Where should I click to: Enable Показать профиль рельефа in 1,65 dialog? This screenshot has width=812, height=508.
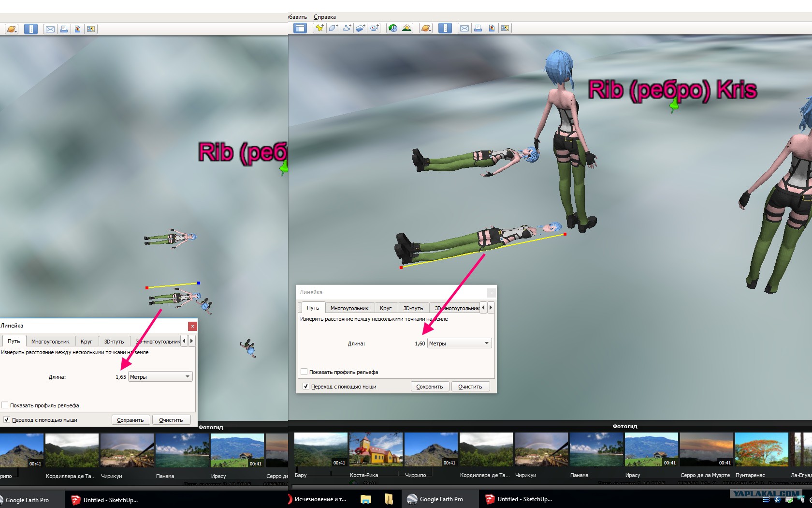pyautogui.click(x=5, y=405)
